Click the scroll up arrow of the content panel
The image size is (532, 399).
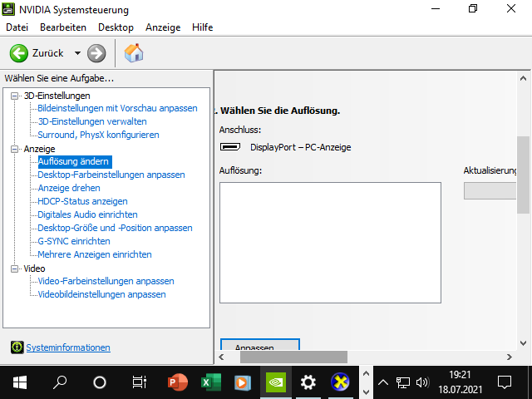(523, 79)
